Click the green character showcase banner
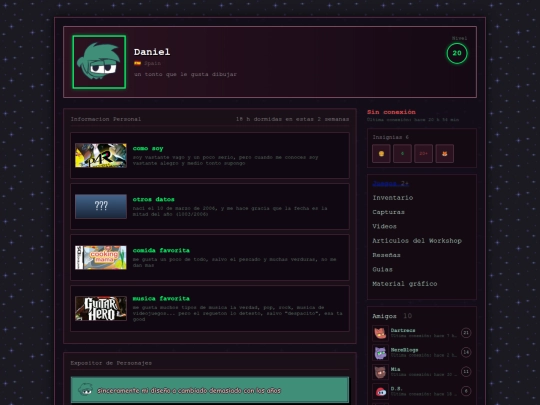This screenshot has height=405, width=540. [x=210, y=390]
